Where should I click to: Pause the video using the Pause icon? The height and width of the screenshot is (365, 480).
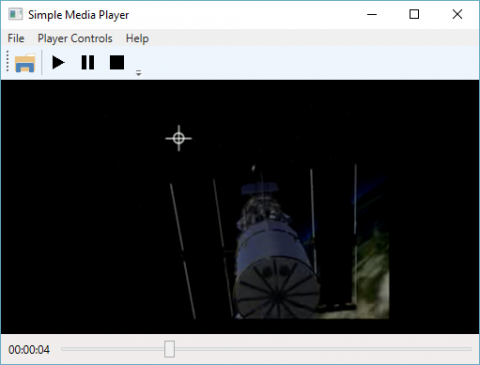point(88,63)
